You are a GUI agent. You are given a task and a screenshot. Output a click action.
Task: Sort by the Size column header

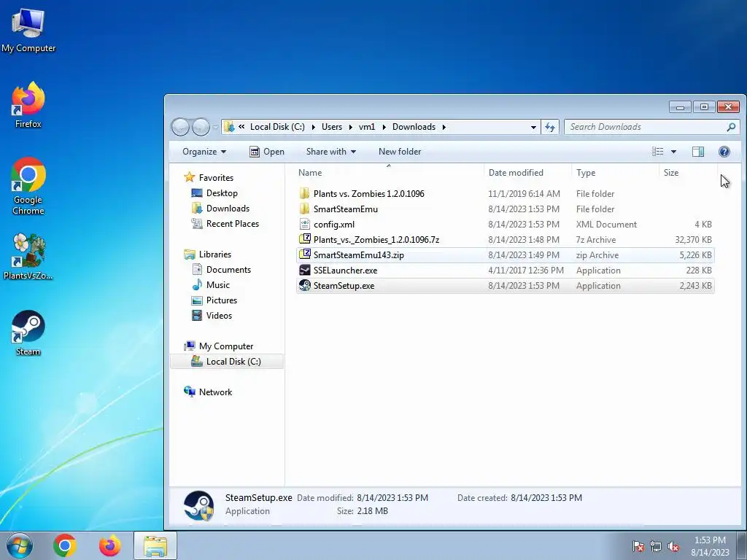(688, 172)
